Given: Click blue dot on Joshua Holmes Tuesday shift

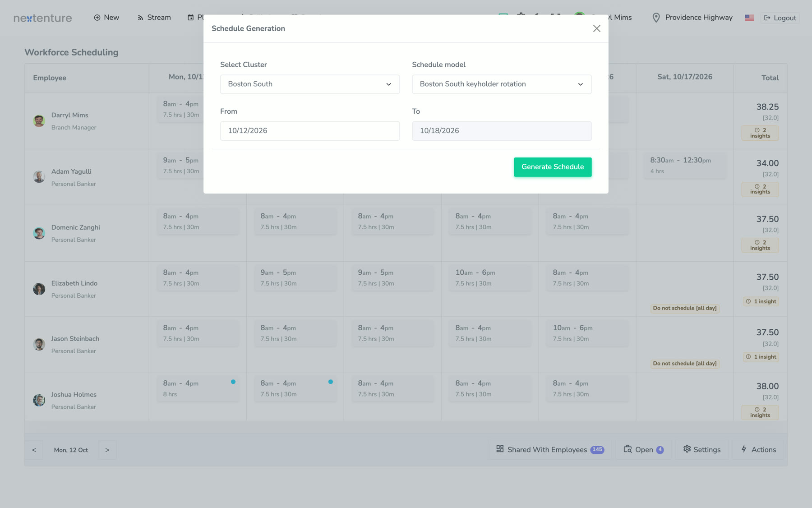Looking at the screenshot, I should [x=331, y=382].
